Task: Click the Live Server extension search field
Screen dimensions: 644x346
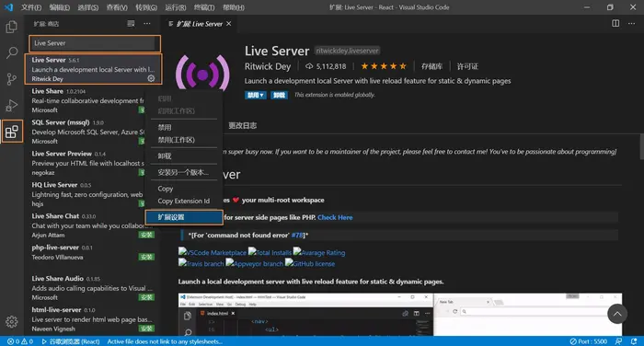Action: coord(95,43)
